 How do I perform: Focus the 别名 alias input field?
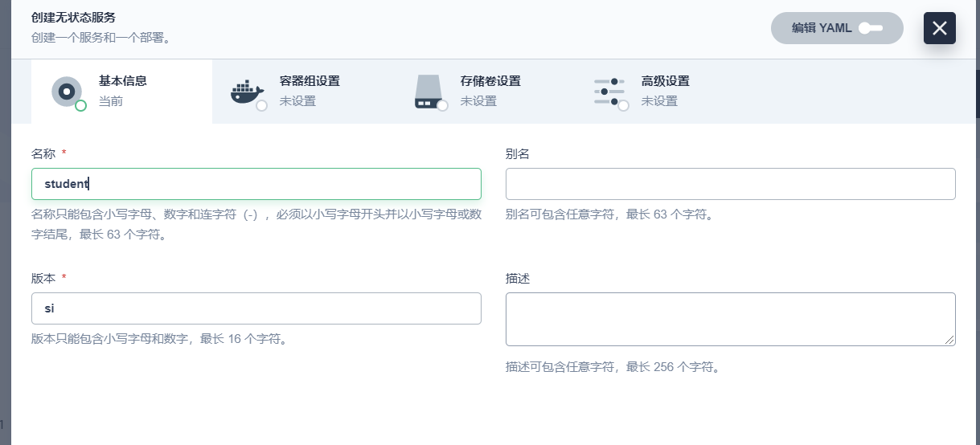[x=730, y=184]
